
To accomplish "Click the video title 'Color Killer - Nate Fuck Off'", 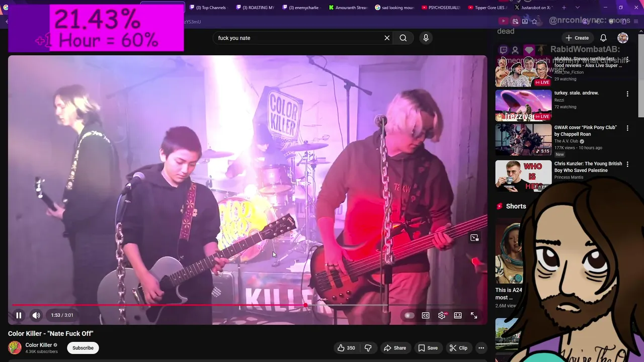I will pos(51,333).
